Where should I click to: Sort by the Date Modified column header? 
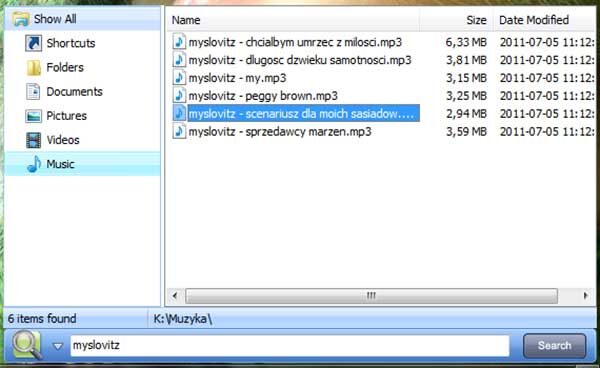coord(545,20)
